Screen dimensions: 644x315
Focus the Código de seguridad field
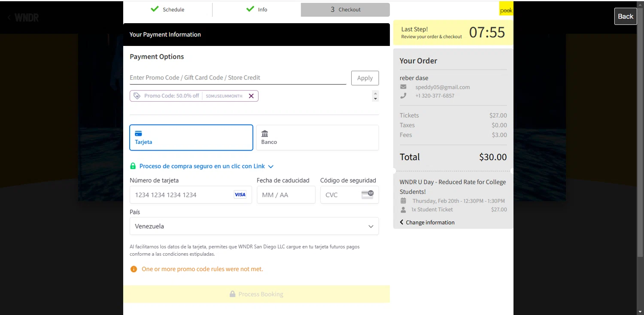(x=349, y=195)
